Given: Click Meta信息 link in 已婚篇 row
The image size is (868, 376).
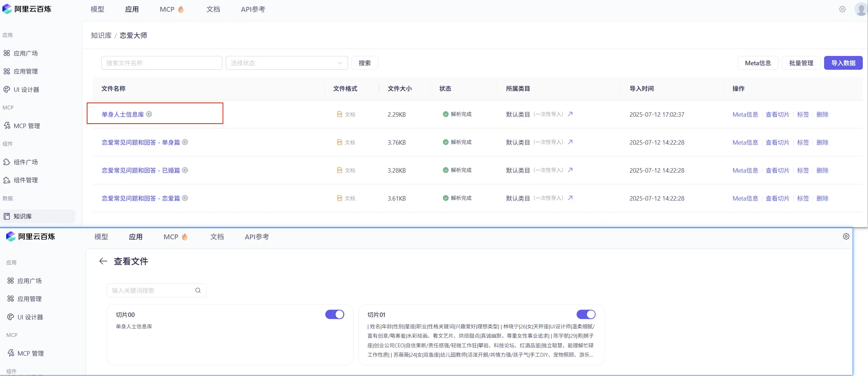Looking at the screenshot, I should [745, 170].
